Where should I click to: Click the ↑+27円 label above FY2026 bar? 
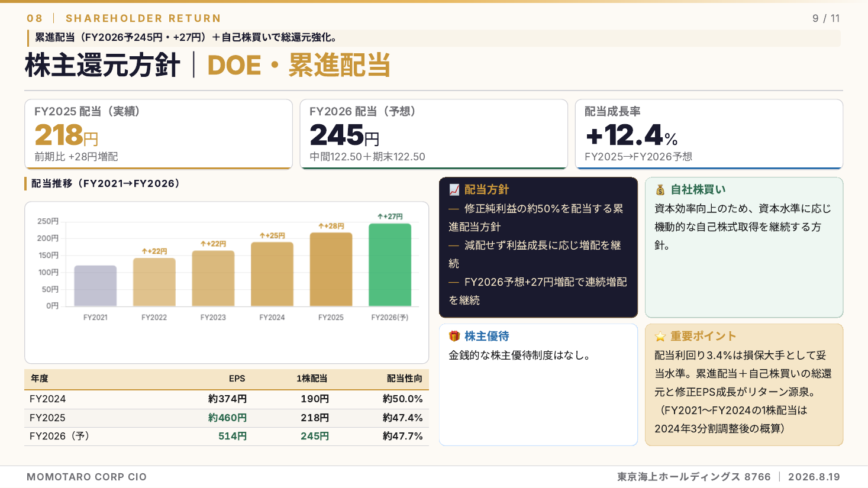(x=390, y=216)
